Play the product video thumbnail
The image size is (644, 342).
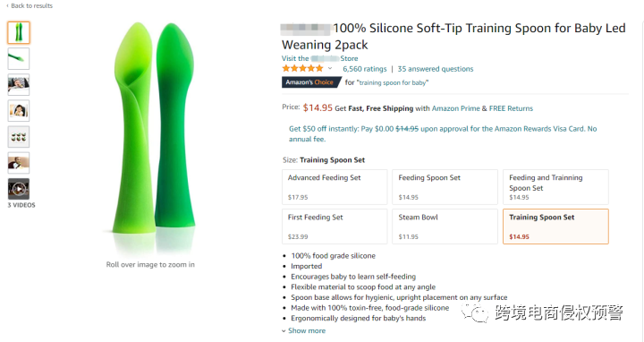pyautogui.click(x=19, y=189)
